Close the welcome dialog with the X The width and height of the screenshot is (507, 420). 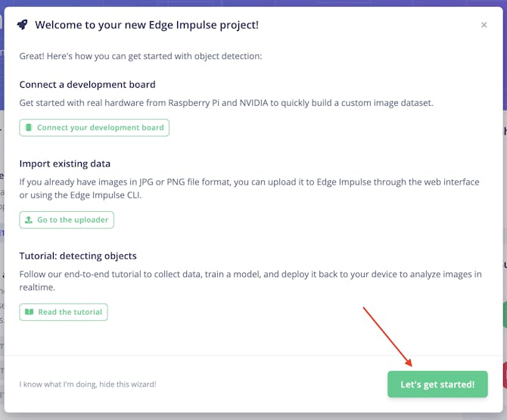(x=484, y=25)
